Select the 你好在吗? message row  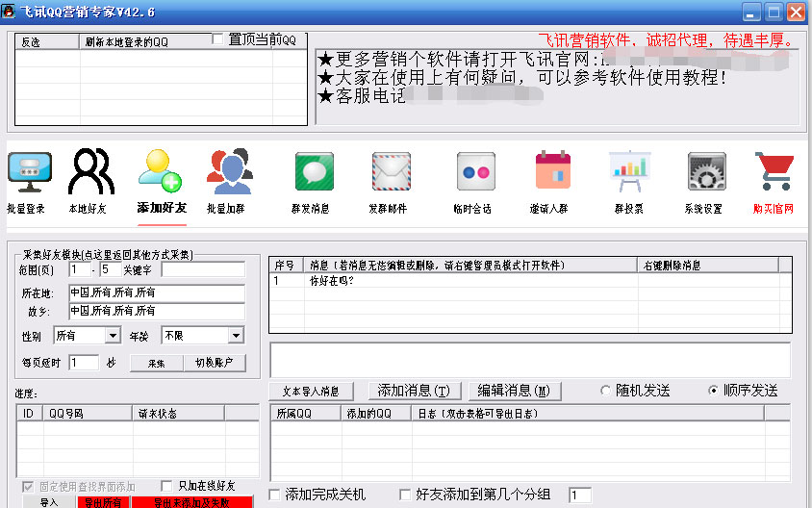click(x=333, y=281)
